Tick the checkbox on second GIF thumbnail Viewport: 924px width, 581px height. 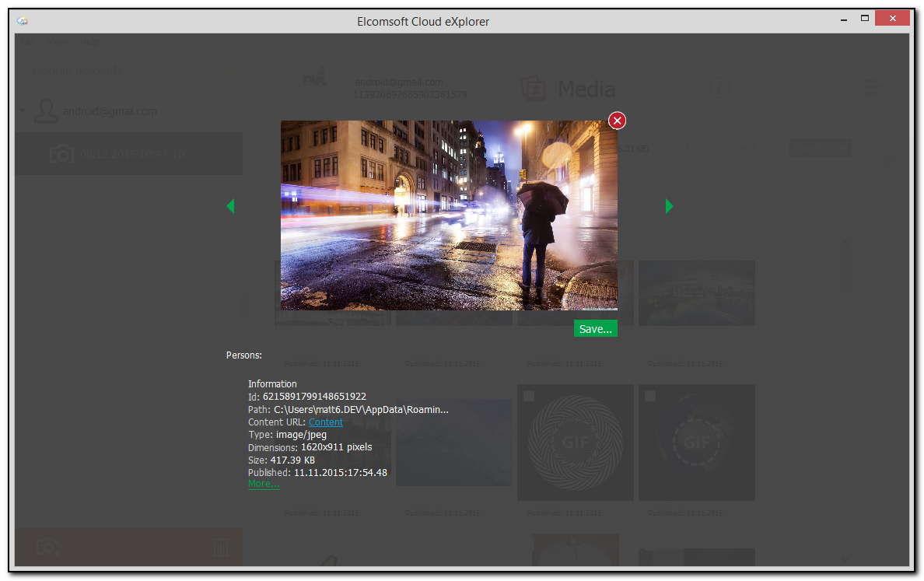(650, 396)
